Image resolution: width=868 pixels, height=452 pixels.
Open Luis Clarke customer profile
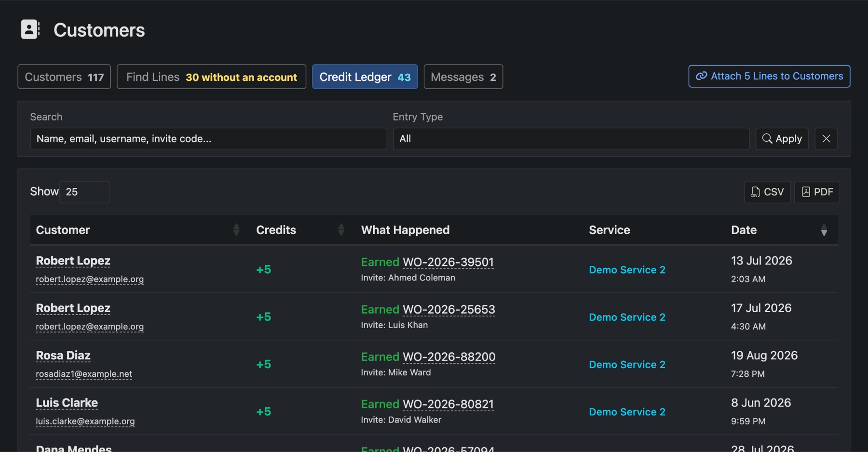(67, 402)
